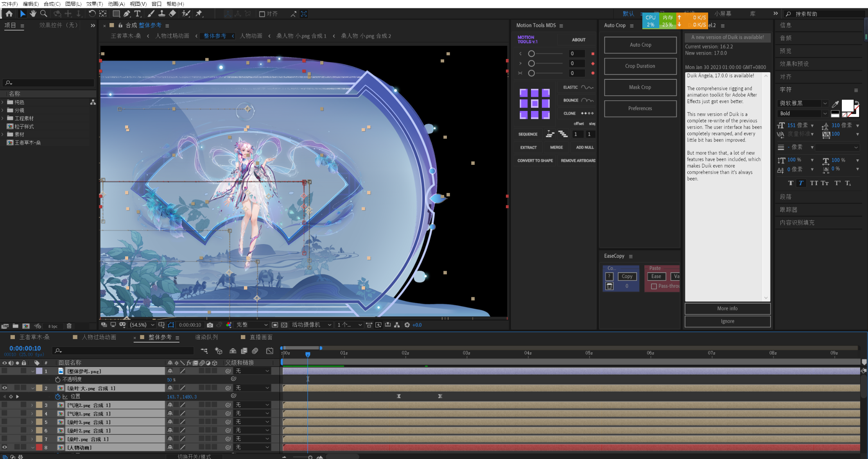Select the Rectangle shape tool

[x=116, y=14]
